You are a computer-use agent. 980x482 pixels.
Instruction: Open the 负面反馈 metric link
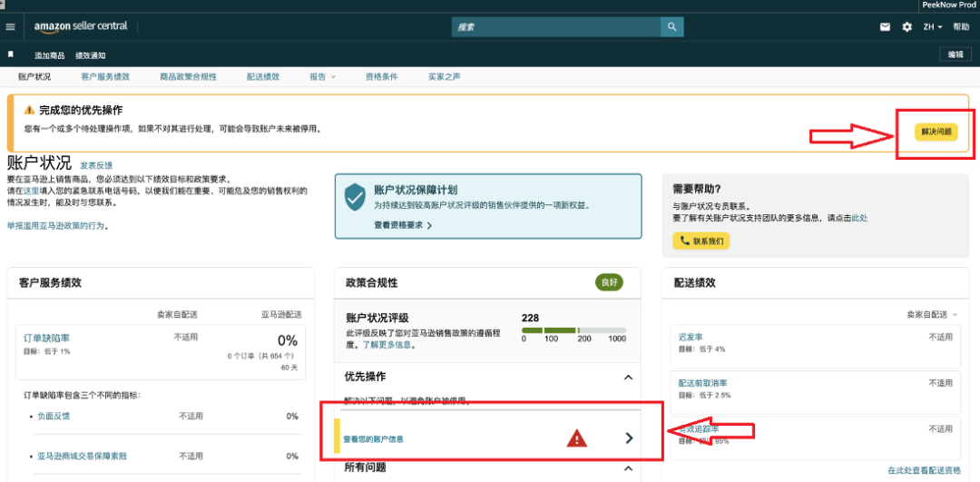[54, 416]
